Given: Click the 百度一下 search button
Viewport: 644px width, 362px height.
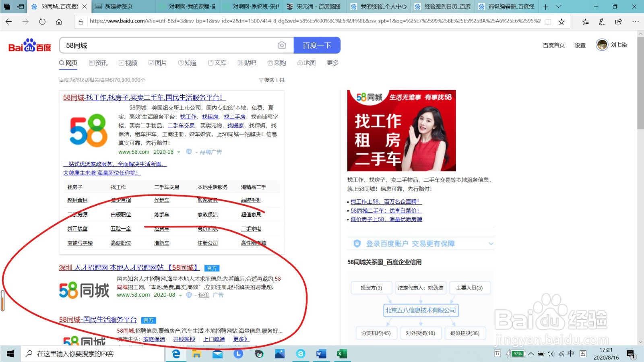Looking at the screenshot, I should point(317,46).
